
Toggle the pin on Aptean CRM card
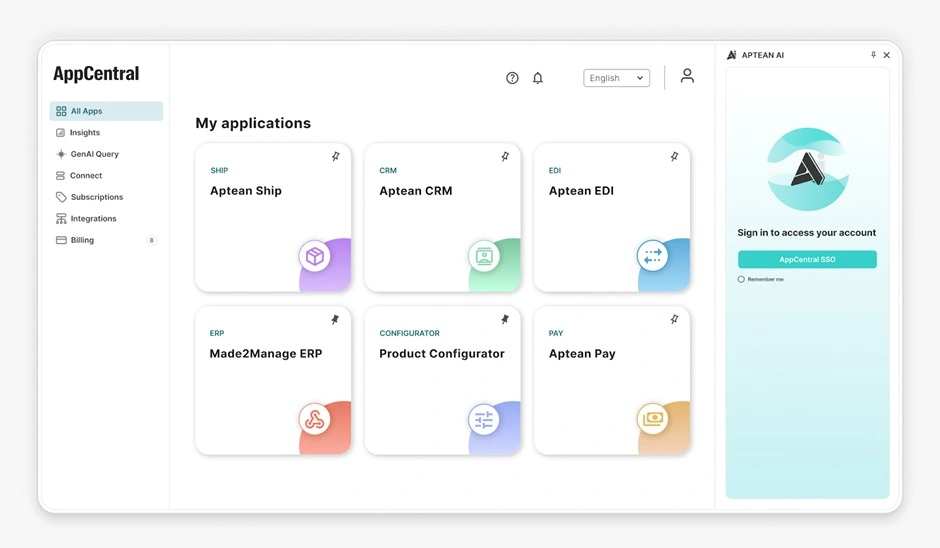click(505, 157)
